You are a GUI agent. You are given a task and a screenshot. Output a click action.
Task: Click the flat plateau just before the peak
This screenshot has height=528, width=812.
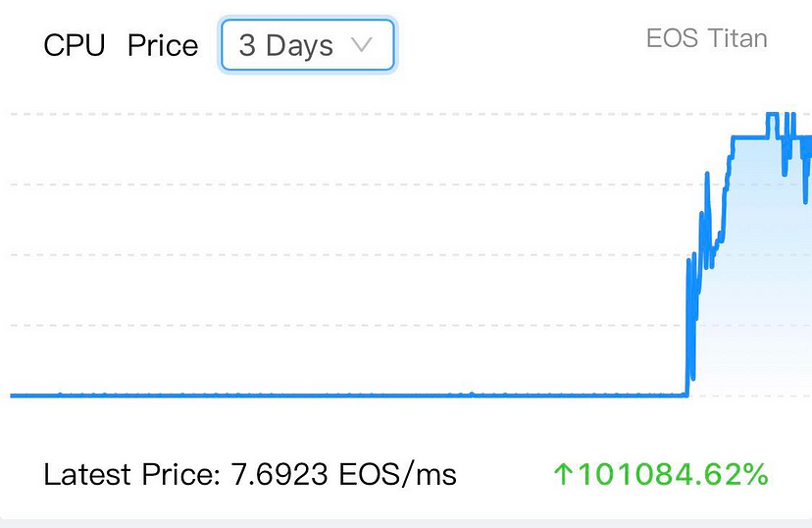coord(749,137)
